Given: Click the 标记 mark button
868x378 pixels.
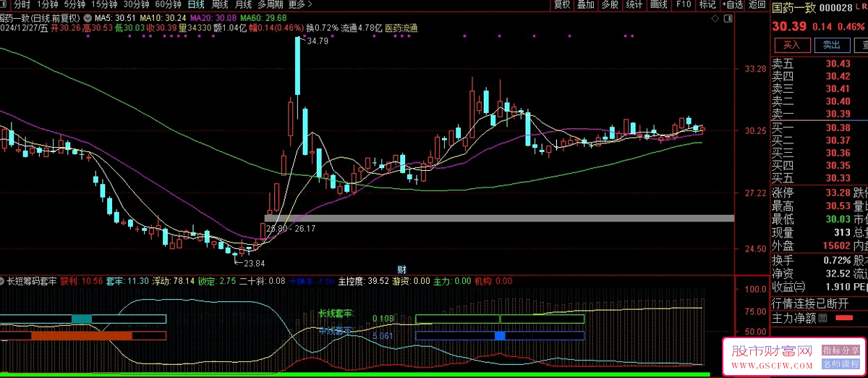Looking at the screenshot, I should [707, 4].
